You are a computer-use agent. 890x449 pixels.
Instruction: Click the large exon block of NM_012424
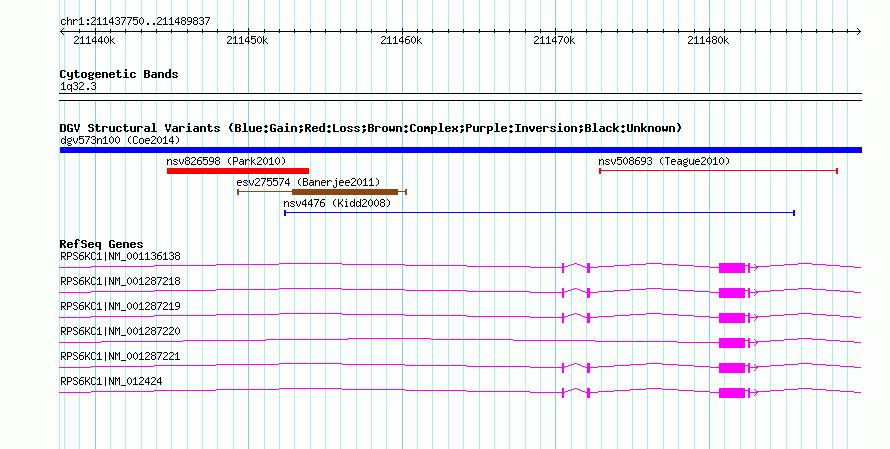pos(732,393)
